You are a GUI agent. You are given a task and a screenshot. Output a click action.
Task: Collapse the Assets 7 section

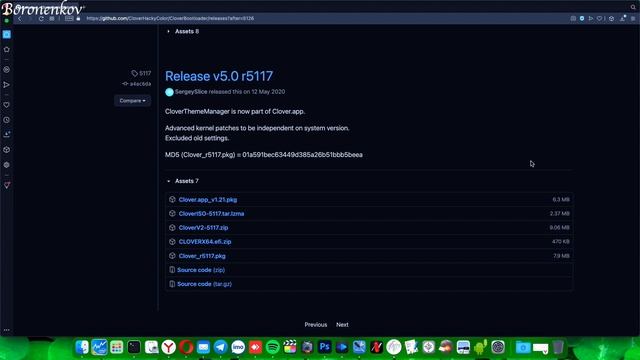click(x=183, y=181)
